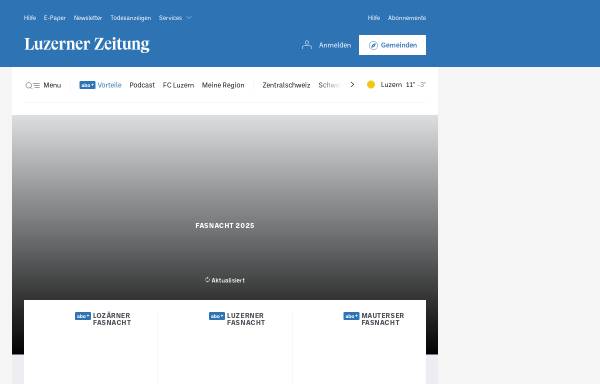600x384 pixels.
Task: Open the Menu search and hamburger icon
Action: (x=33, y=85)
